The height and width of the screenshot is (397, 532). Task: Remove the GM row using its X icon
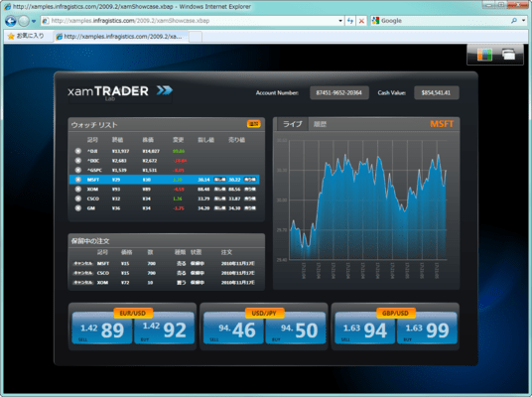[78, 208]
